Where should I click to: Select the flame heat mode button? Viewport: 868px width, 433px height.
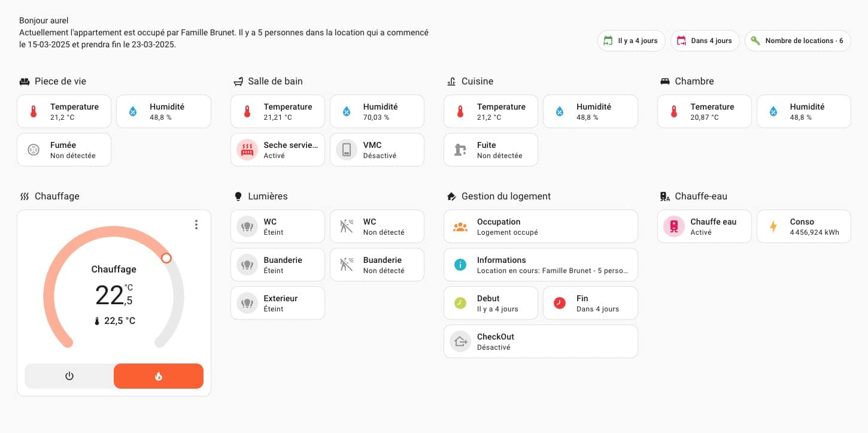pos(159,376)
